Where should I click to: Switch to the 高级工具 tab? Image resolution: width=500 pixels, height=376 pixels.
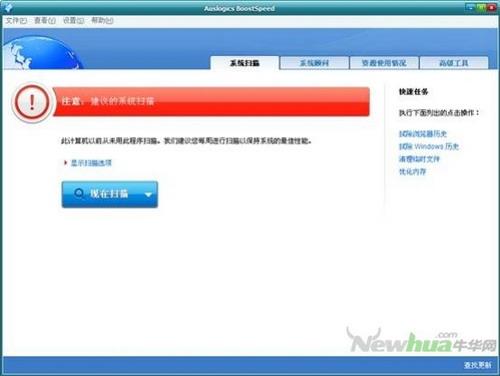454,63
